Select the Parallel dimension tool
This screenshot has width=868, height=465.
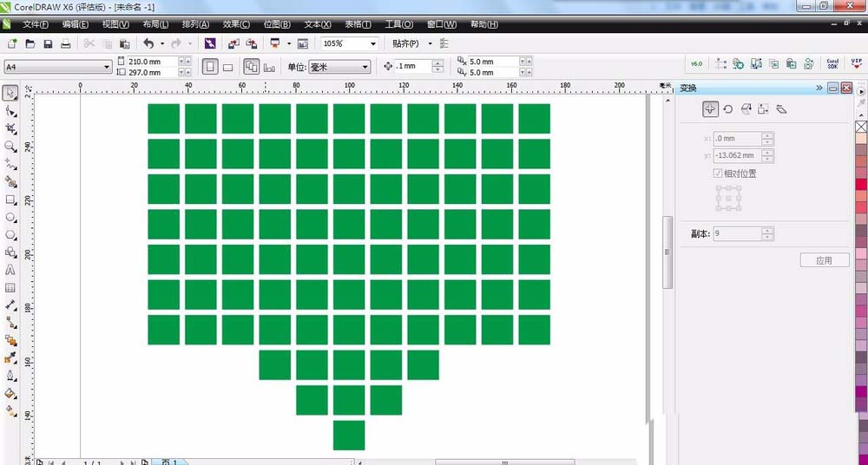pyautogui.click(x=10, y=305)
